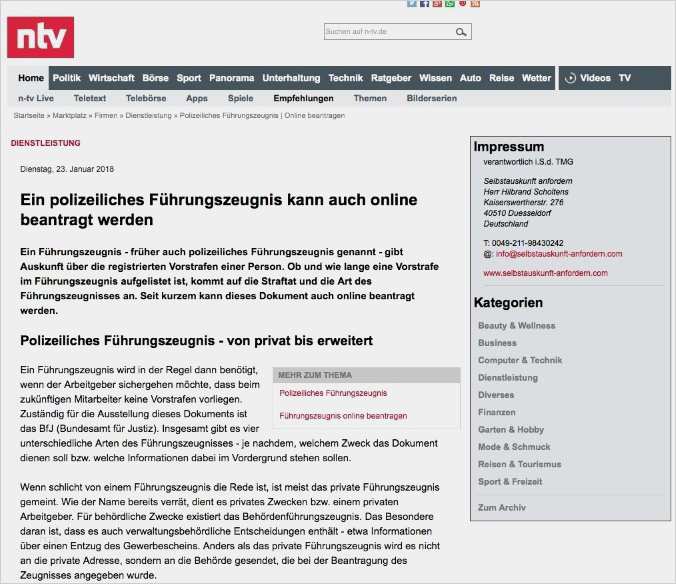Go to the Wetter section
This screenshot has height=584, width=676.
[x=536, y=78]
